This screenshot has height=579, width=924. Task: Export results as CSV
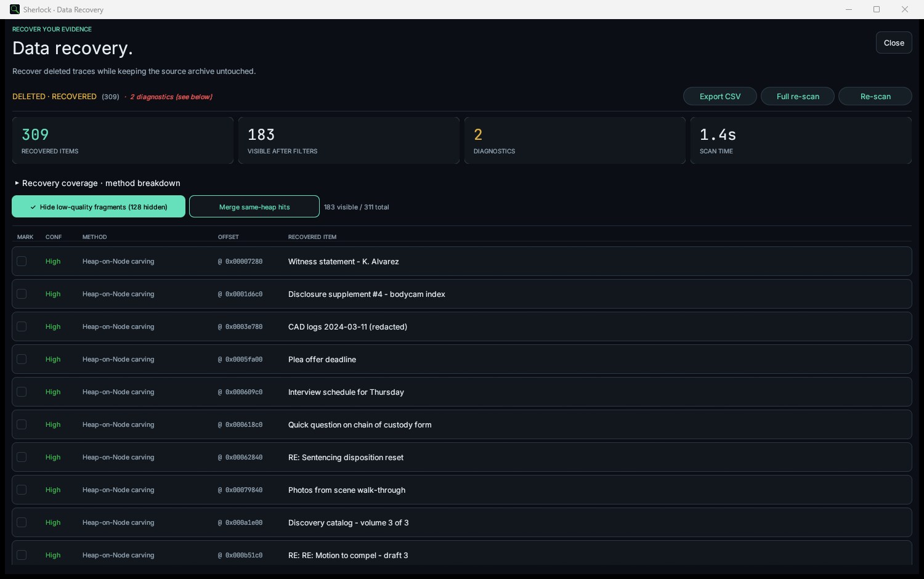coord(720,96)
